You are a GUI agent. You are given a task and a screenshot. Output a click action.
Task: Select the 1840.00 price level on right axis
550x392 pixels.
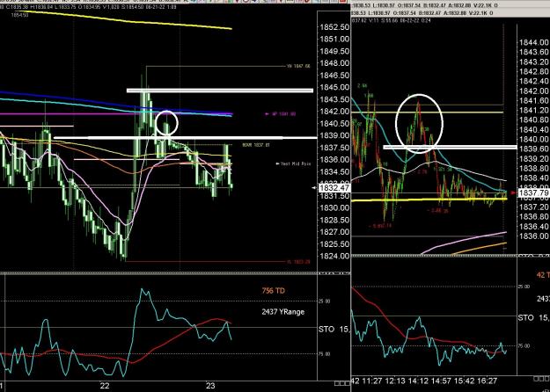[x=534, y=140]
